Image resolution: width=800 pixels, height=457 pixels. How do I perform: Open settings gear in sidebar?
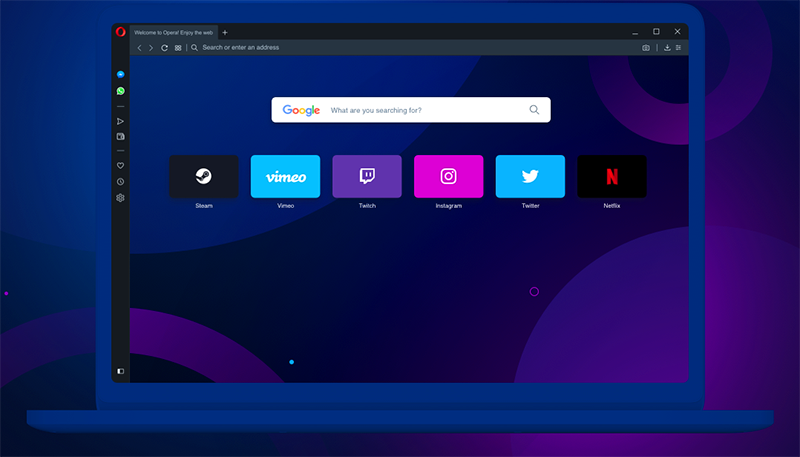[x=120, y=198]
